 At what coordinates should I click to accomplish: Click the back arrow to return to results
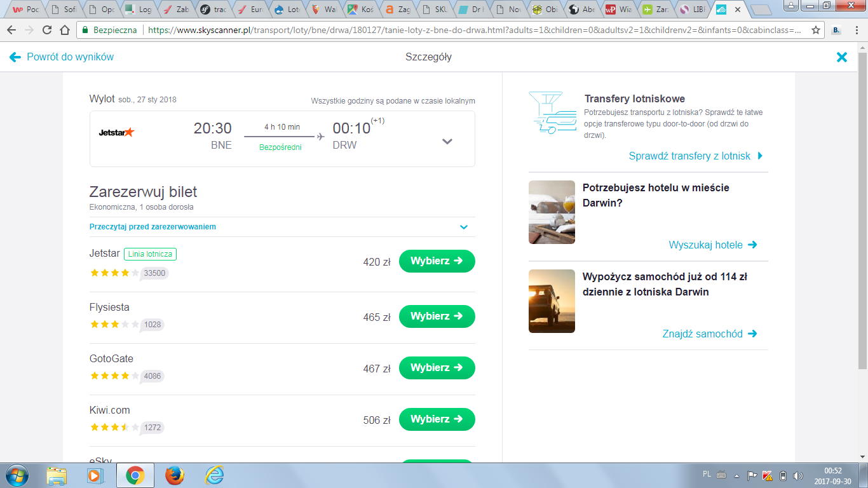pos(15,57)
